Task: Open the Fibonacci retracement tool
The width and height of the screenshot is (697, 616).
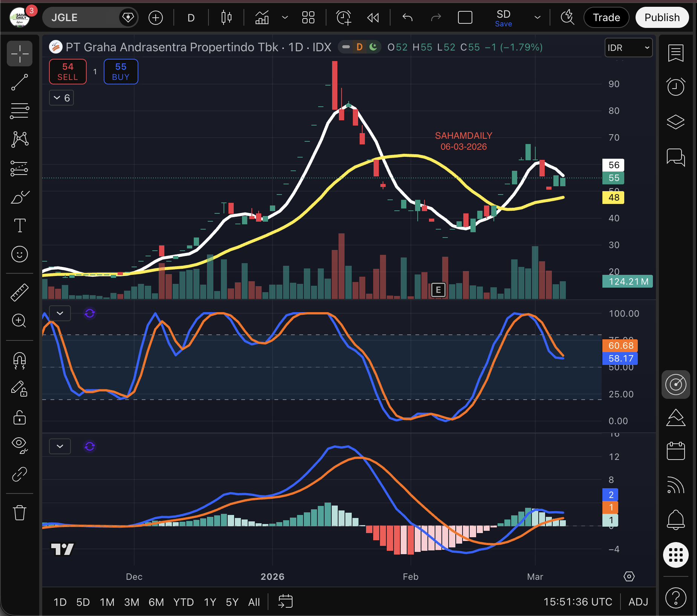Action: (20, 111)
